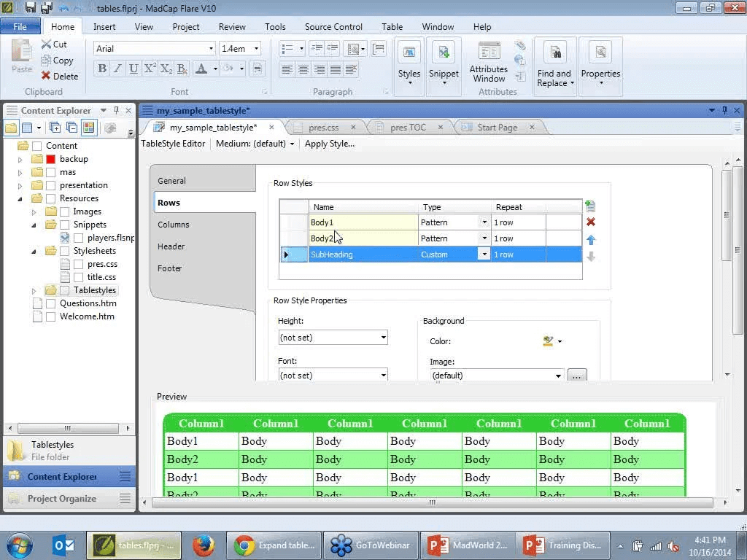Viewport: 747px width, 560px height.
Task: Click the Body2 row name cell
Action: coord(363,238)
